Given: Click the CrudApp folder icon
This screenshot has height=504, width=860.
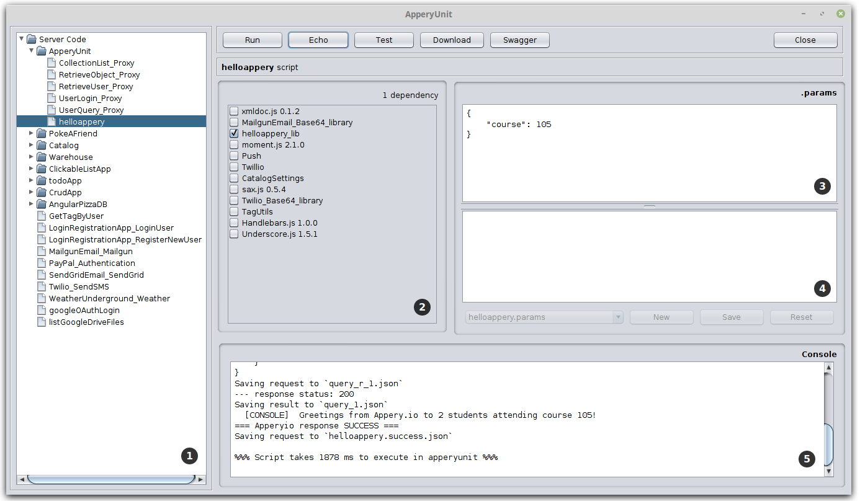Looking at the screenshot, I should (x=42, y=192).
